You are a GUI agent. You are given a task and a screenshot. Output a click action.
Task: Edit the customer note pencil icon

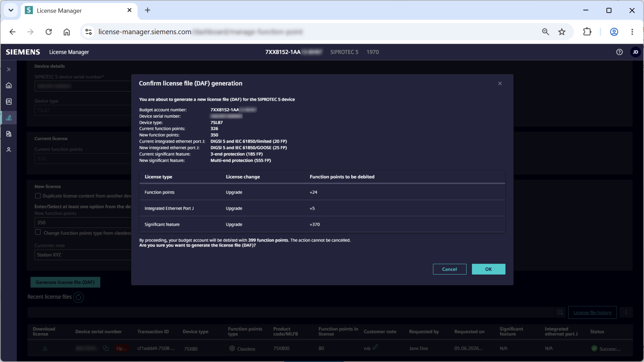point(375,347)
